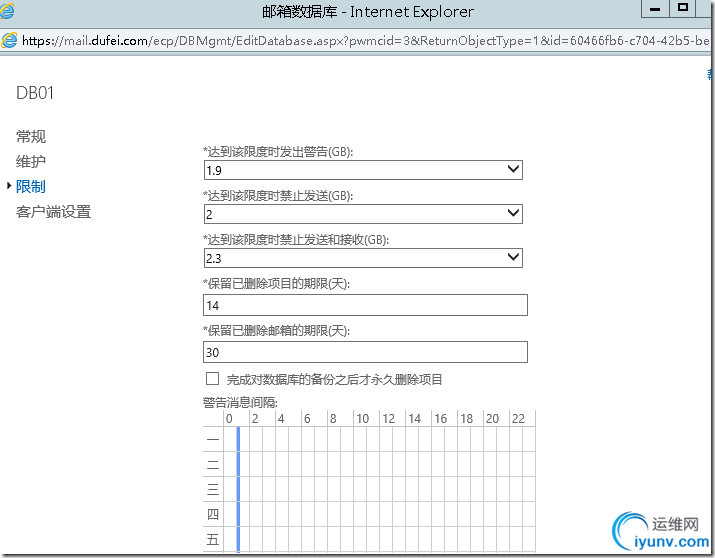
Task: Click the DB01 database title
Action: pyautogui.click(x=35, y=93)
